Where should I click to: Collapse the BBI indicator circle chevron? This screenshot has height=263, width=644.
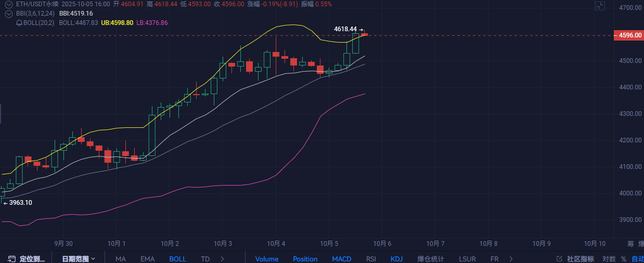coord(8,14)
